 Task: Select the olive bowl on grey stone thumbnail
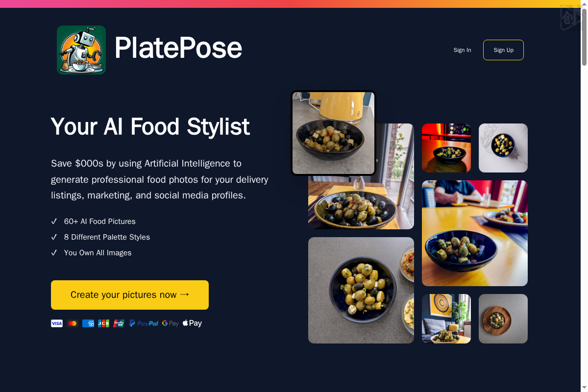point(361,290)
